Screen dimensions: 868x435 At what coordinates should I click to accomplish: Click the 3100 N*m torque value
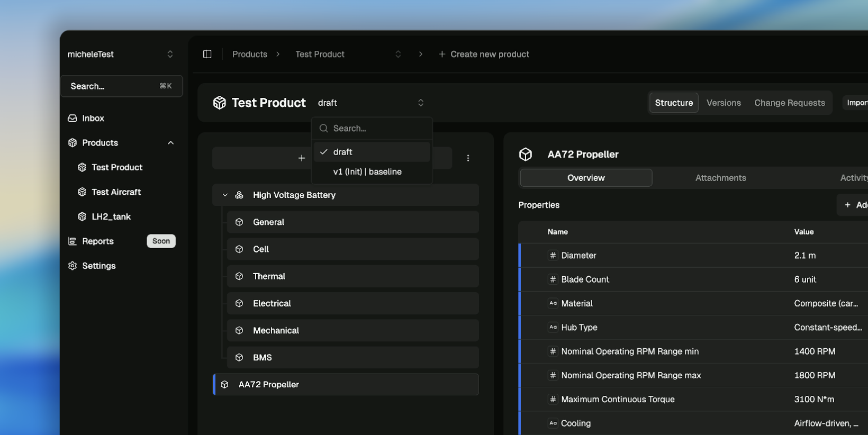814,400
